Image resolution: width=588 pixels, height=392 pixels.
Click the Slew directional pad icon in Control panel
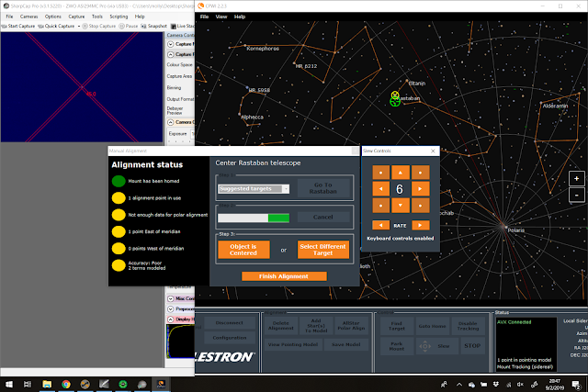[424, 346]
